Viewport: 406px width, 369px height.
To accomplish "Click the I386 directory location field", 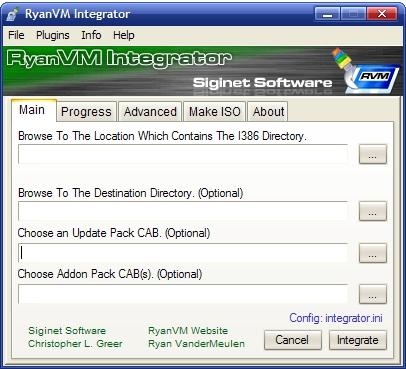I will coord(183,154).
